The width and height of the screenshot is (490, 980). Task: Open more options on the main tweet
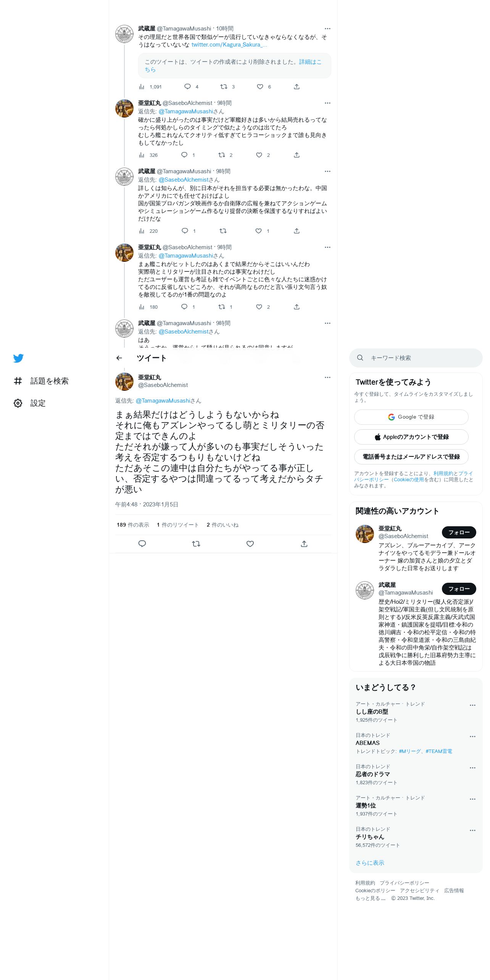pyautogui.click(x=327, y=377)
